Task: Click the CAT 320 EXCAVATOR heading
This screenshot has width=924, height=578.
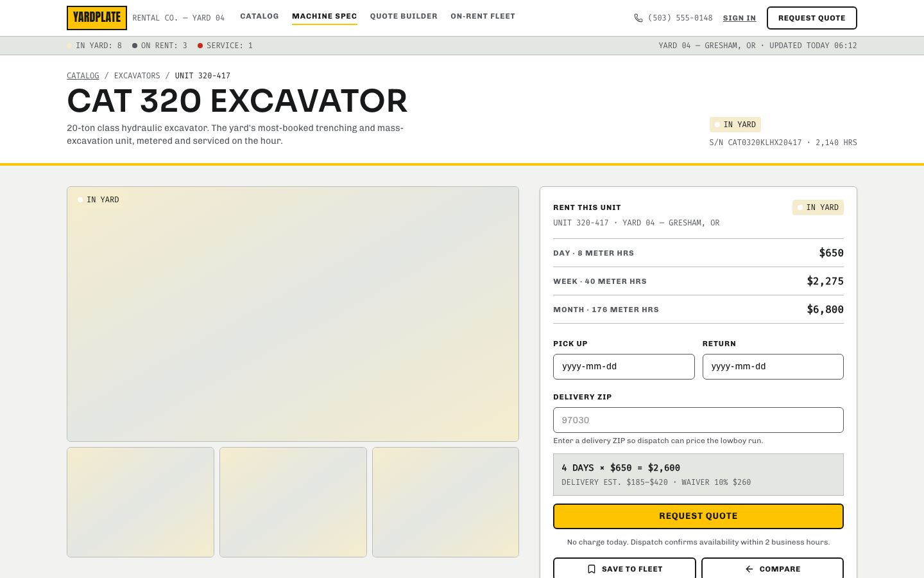Action: click(x=237, y=101)
